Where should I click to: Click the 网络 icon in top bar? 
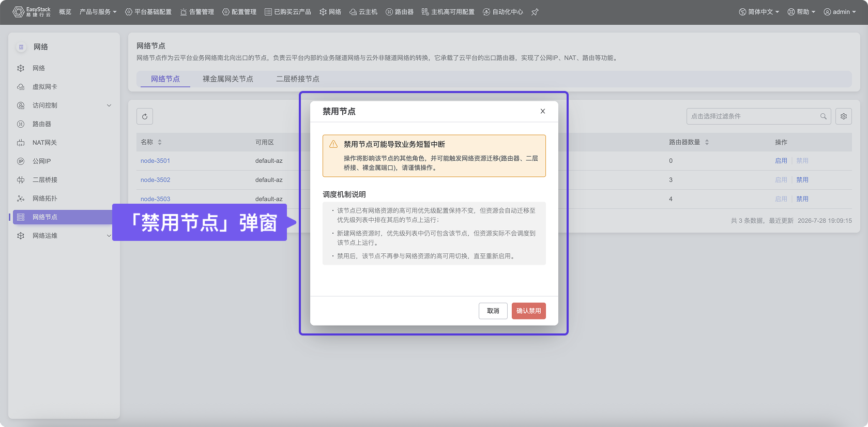[x=323, y=12]
